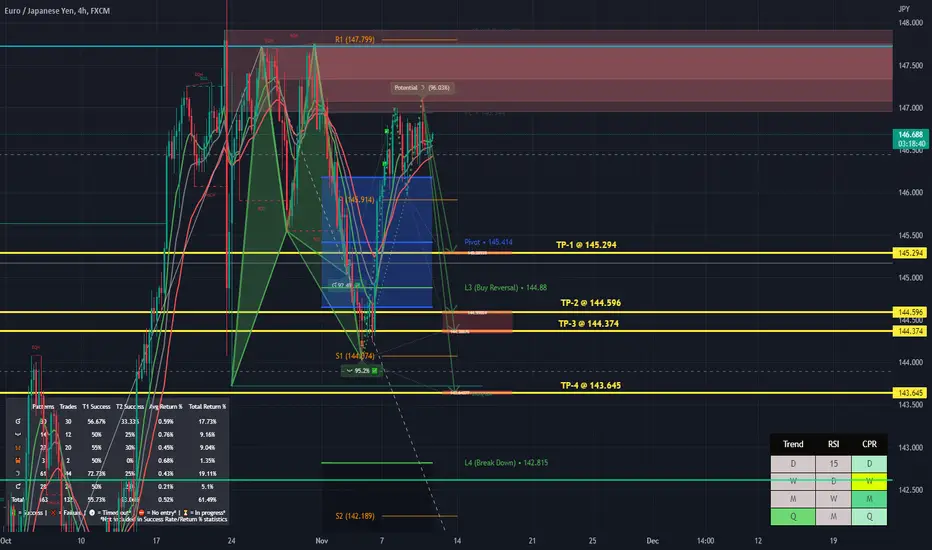Click the white Timed out legend icon
The width and height of the screenshot is (932, 550).
[x=92, y=513]
